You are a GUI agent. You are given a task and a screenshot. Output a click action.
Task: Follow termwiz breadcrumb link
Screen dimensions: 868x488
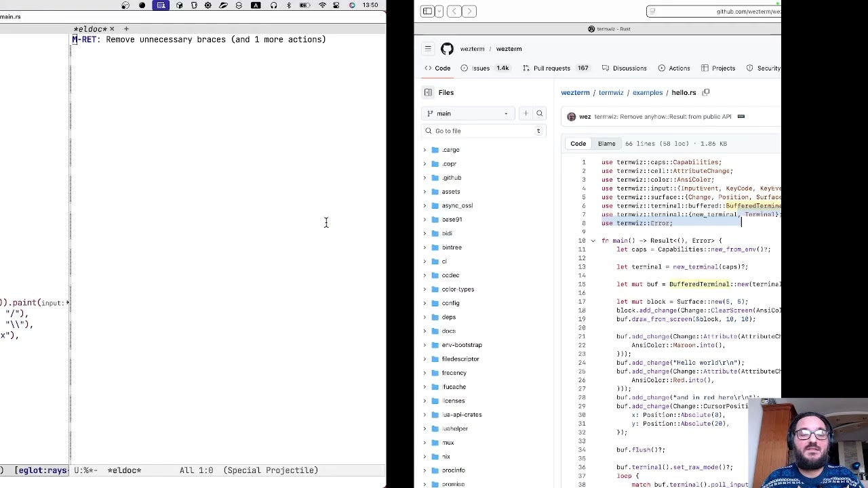coord(611,93)
